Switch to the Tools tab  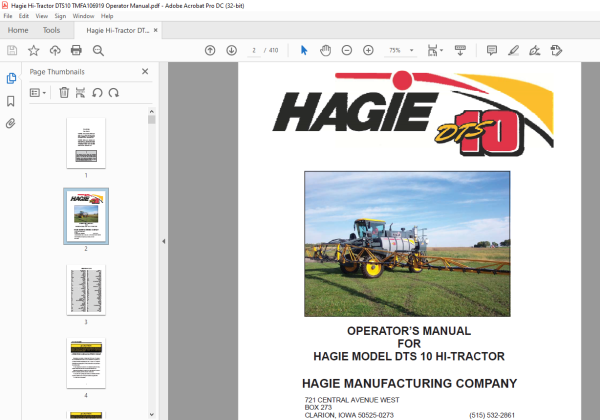click(x=51, y=30)
